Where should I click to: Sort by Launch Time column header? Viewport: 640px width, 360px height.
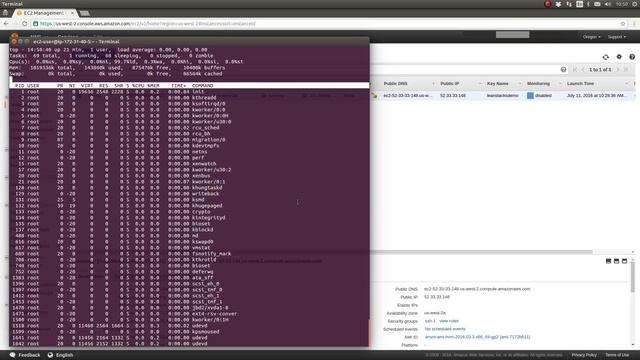tap(580, 84)
